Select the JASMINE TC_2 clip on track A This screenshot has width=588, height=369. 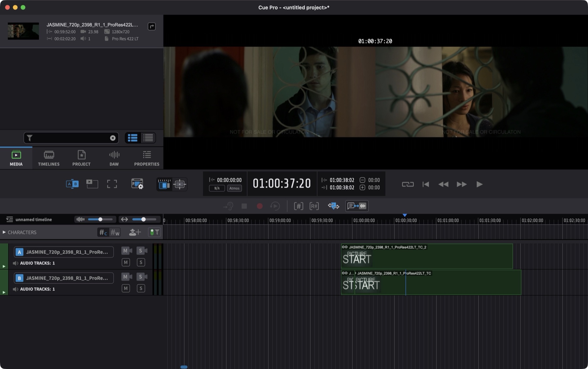coord(427,256)
